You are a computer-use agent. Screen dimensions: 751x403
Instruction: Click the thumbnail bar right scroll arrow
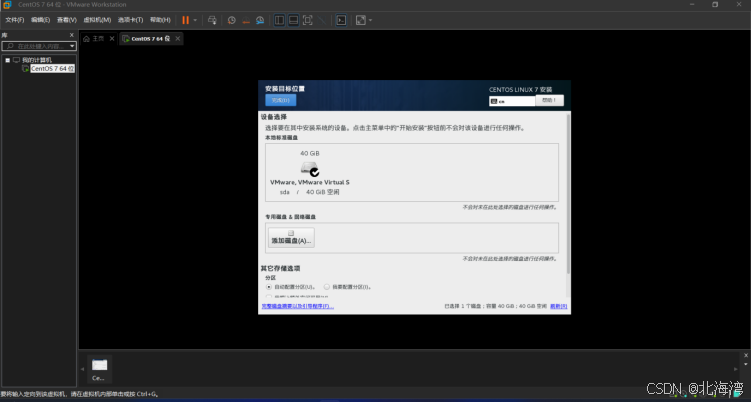736,369
